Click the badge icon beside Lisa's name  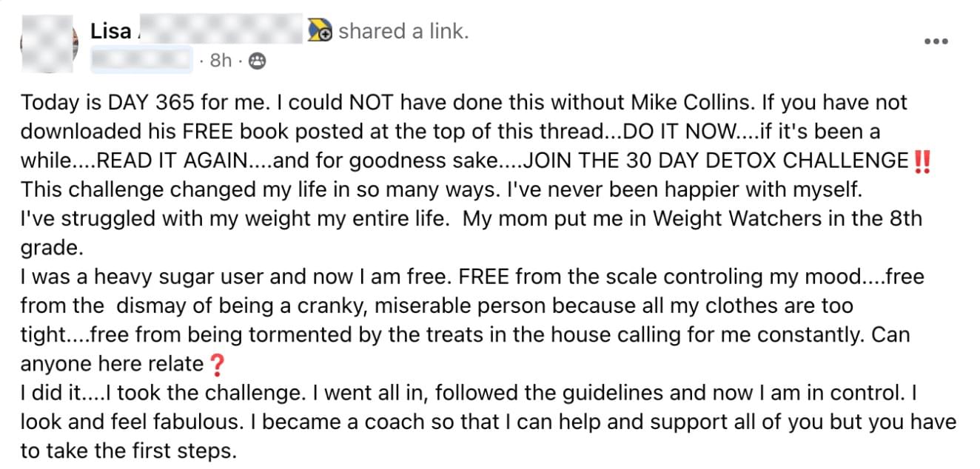click(320, 31)
